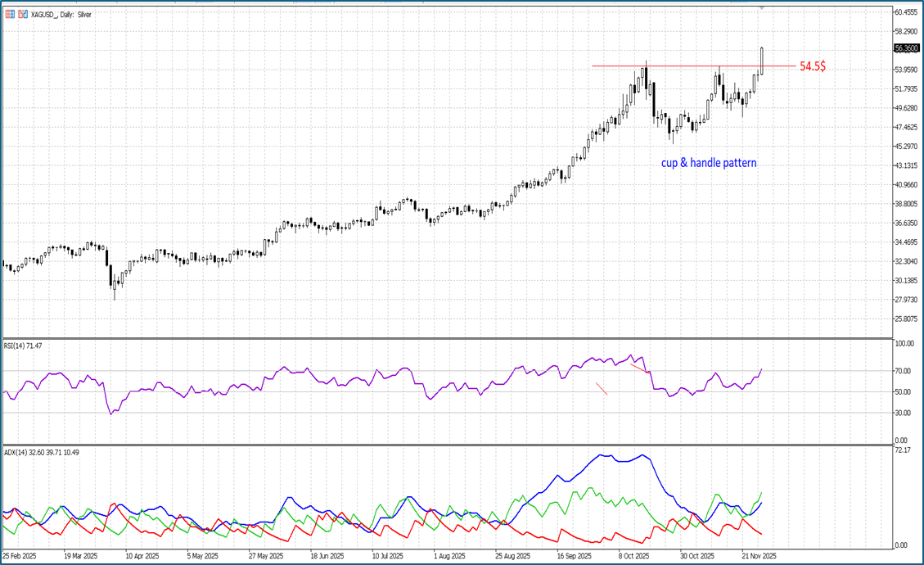Select the gray chart shift triangle marker
The image size is (924, 565).
(761, 8)
